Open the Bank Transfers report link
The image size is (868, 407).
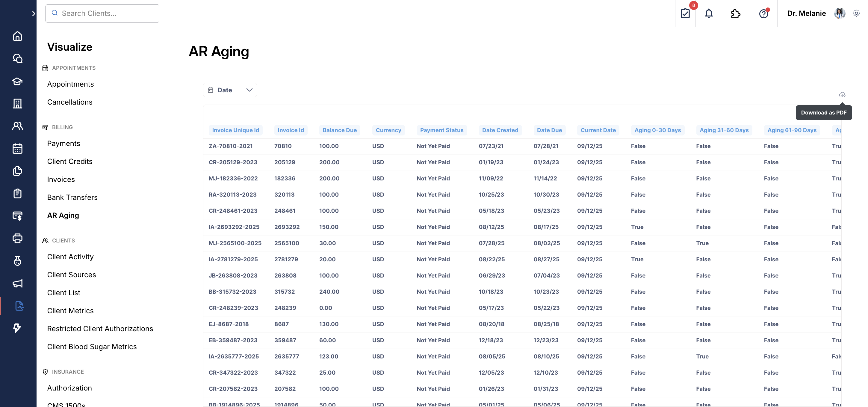coord(72,197)
